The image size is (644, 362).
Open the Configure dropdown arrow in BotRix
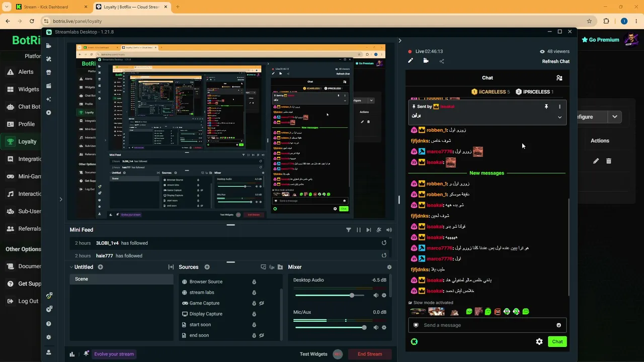(x=614, y=117)
